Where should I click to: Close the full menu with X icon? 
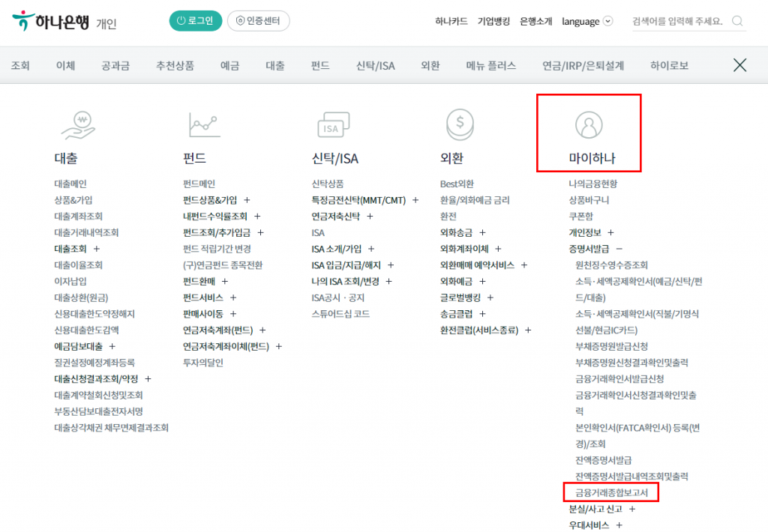click(x=739, y=65)
